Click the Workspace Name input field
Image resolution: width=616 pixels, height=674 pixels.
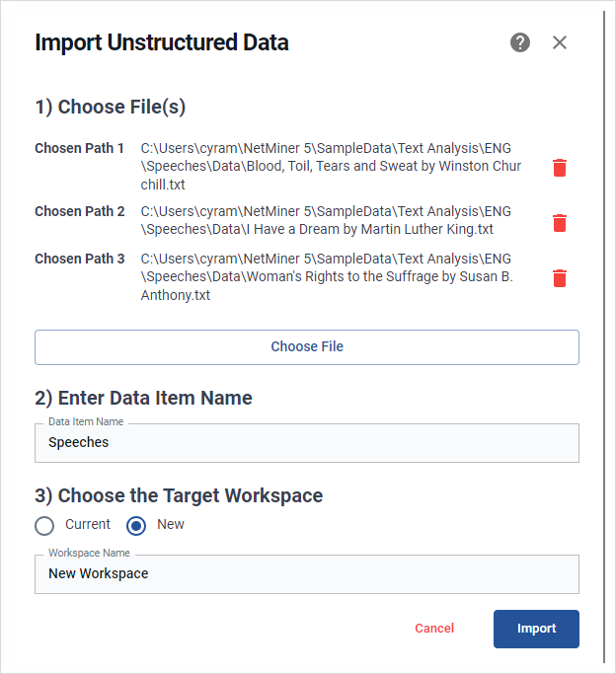(307, 574)
